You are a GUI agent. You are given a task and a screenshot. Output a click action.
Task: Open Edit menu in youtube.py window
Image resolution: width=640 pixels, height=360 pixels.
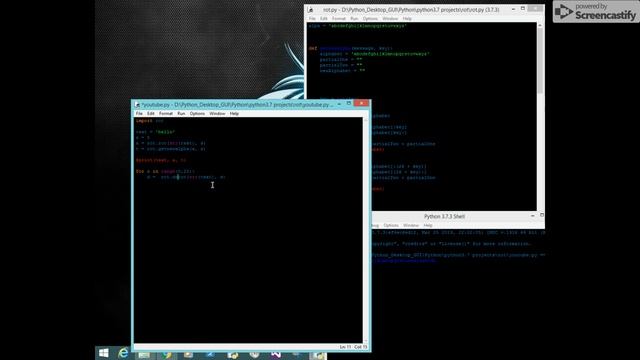[x=151, y=113]
